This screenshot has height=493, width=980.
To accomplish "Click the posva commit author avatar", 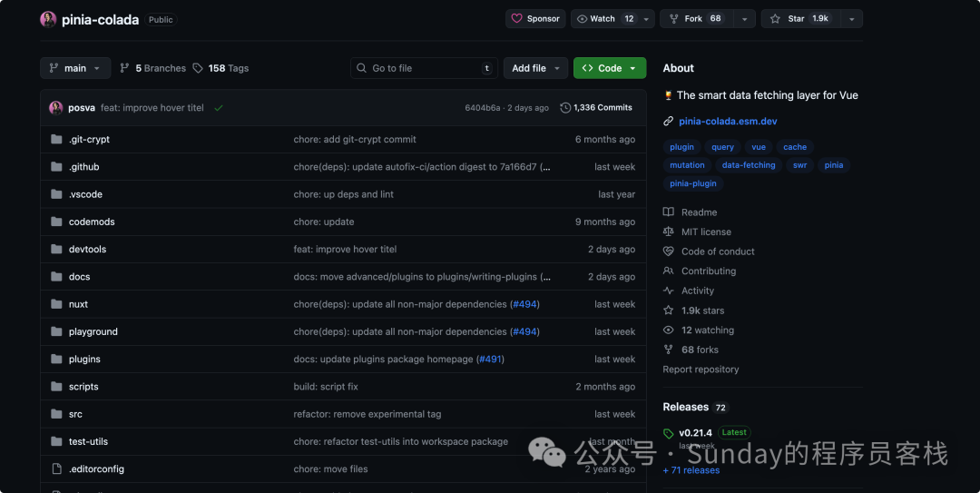I will [55, 108].
